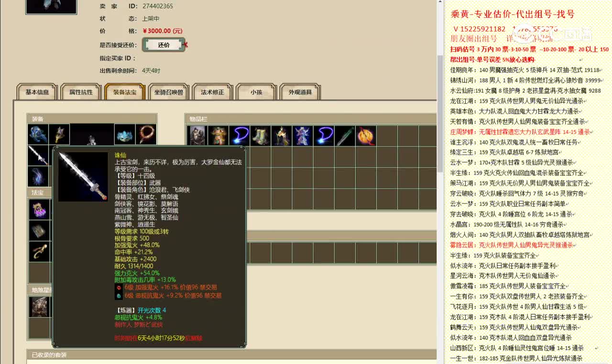Click the 装备 section header

pos(92,119)
